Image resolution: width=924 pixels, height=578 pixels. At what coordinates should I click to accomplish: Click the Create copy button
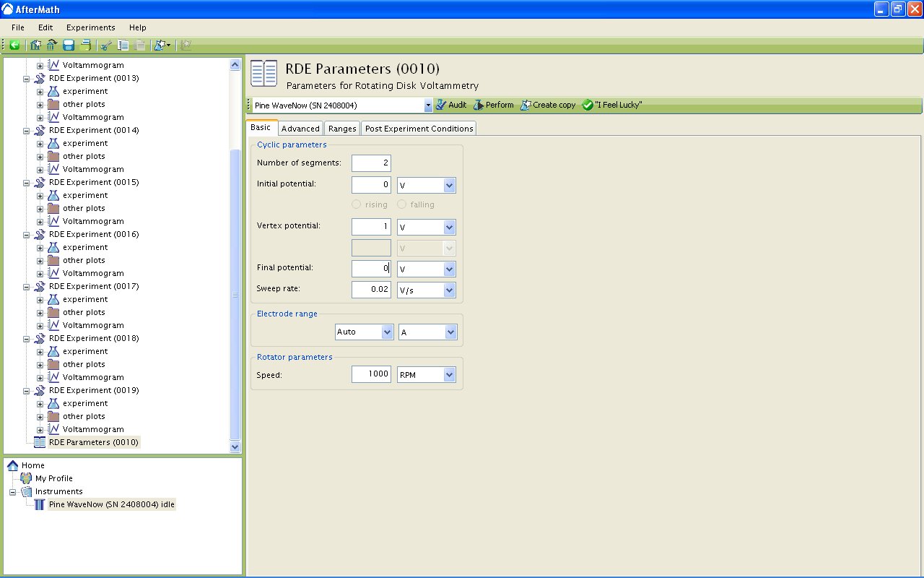click(x=548, y=105)
